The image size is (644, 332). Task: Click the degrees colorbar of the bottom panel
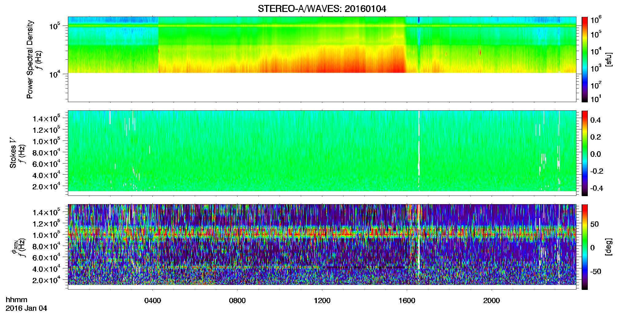(x=584, y=247)
